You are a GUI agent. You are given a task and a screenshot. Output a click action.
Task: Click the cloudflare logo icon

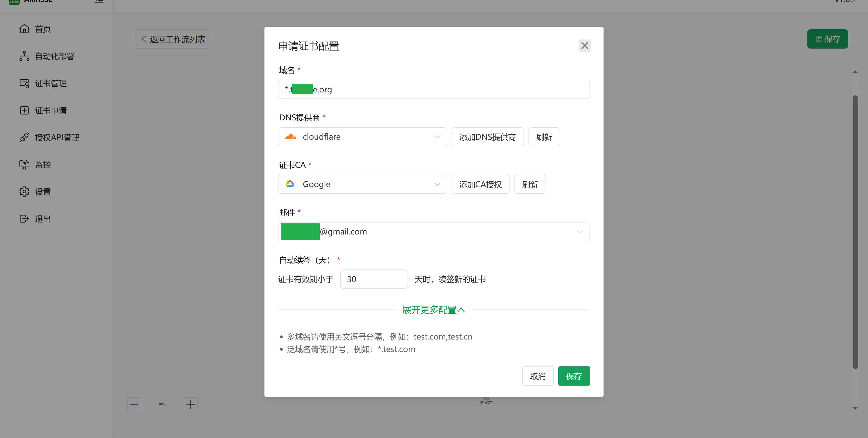290,137
